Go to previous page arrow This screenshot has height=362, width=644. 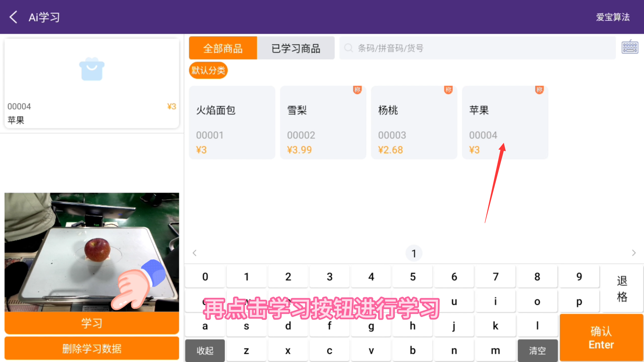point(195,253)
